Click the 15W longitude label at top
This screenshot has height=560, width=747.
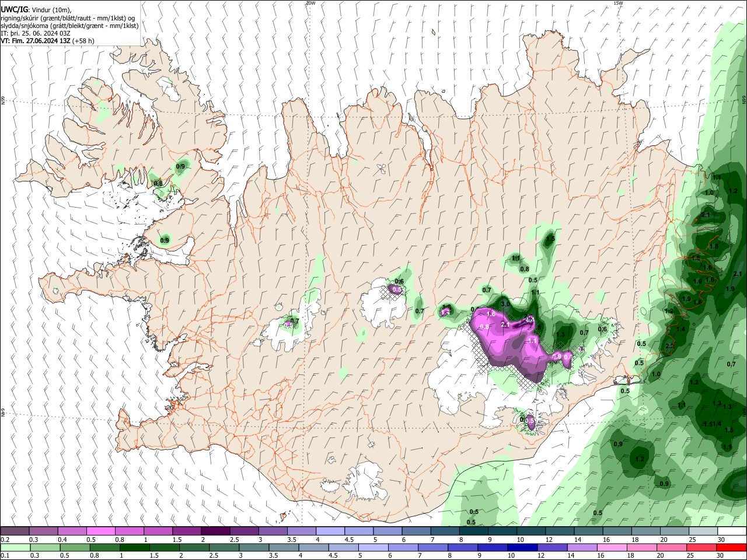pos(619,3)
